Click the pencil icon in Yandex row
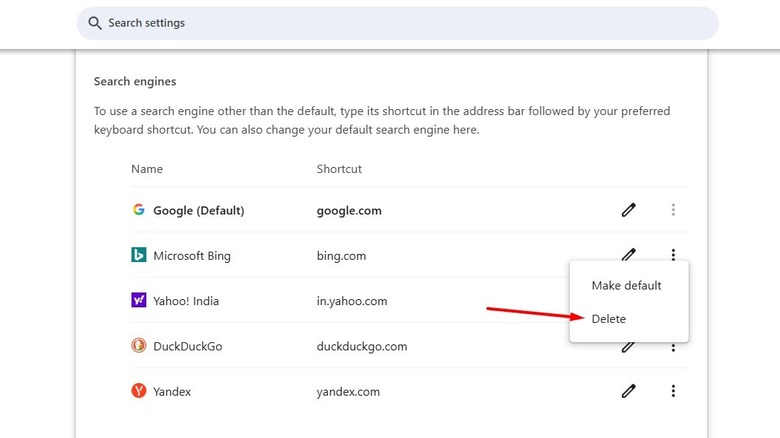This screenshot has height=438, width=780. coord(628,391)
